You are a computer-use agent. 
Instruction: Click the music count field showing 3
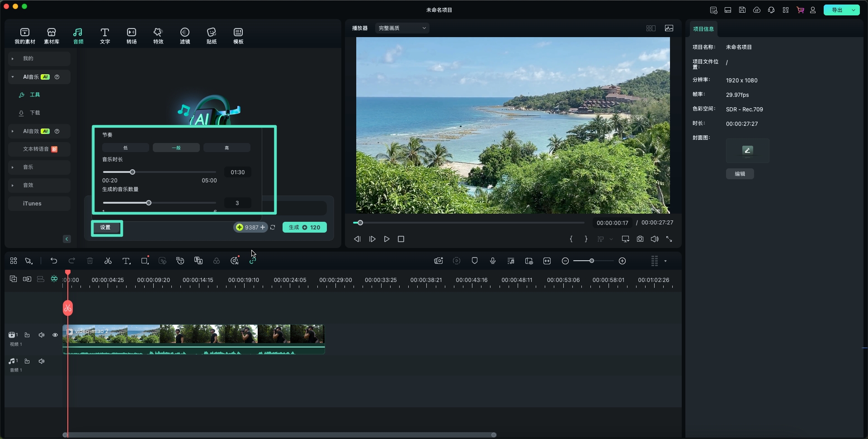(x=238, y=203)
